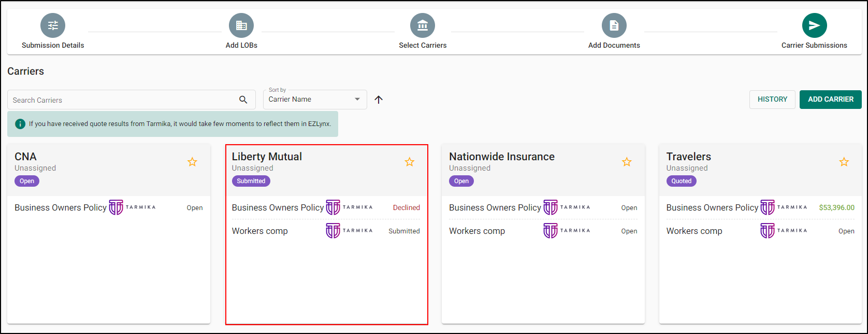The image size is (868, 334).
Task: Click Open status for Travelers Workers comp
Action: pyautogui.click(x=847, y=231)
